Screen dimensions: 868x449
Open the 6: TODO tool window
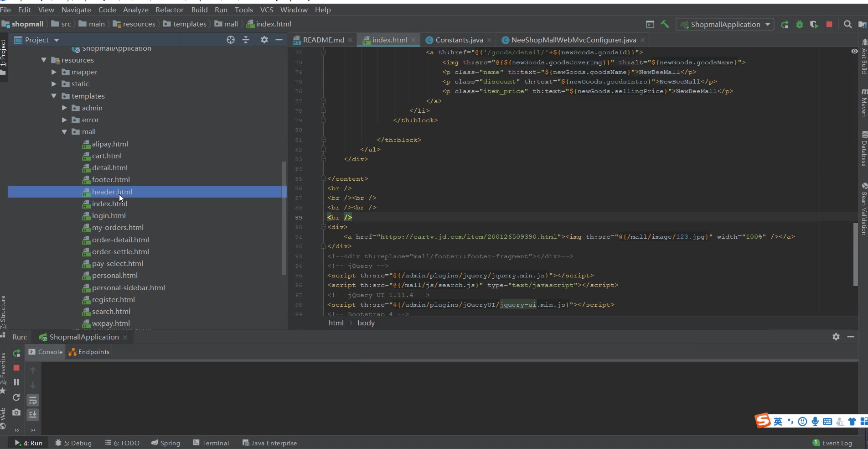pos(122,443)
